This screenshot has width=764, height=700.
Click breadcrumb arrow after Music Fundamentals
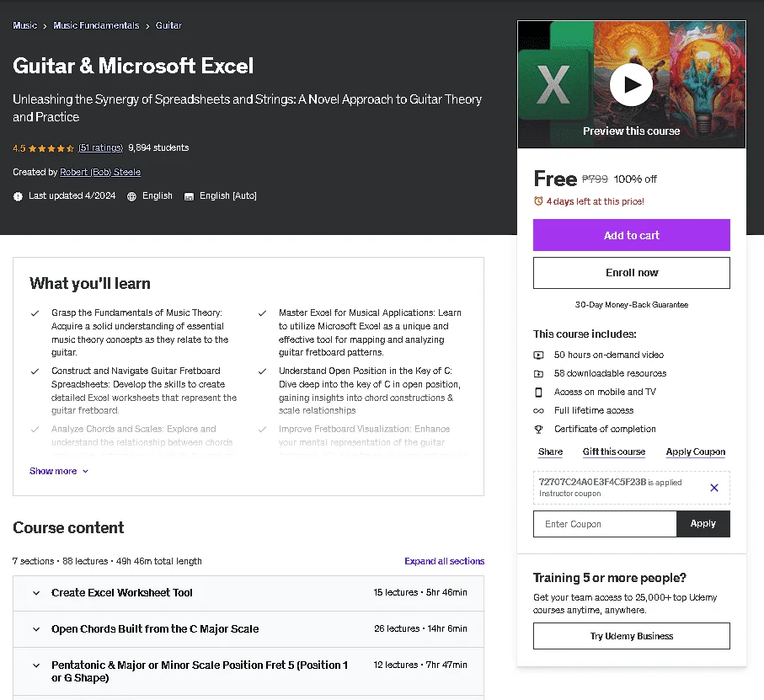coord(147,26)
